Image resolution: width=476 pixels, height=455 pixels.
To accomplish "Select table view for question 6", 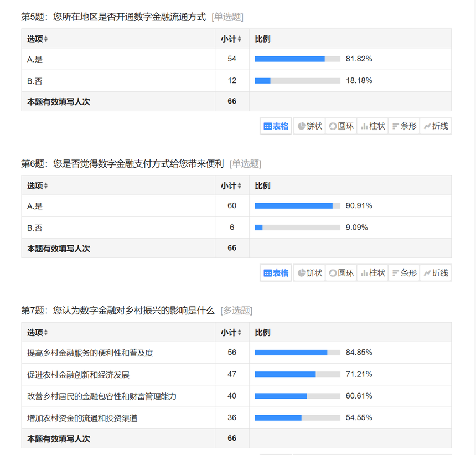I will [276, 273].
